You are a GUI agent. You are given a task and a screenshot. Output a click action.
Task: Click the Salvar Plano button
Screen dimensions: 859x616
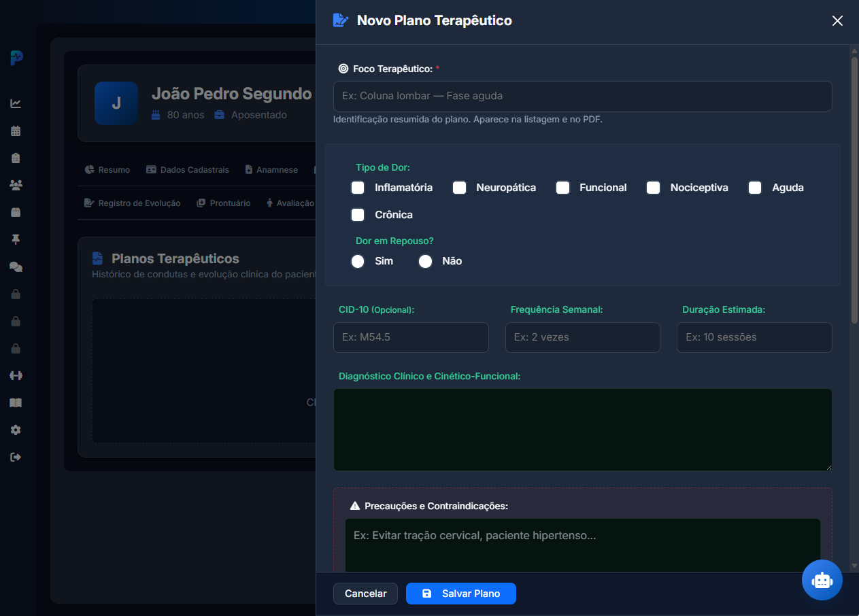(x=461, y=594)
